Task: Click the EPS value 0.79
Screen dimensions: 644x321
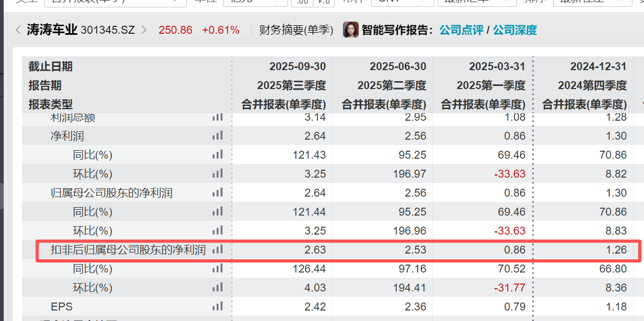Action: (x=515, y=307)
